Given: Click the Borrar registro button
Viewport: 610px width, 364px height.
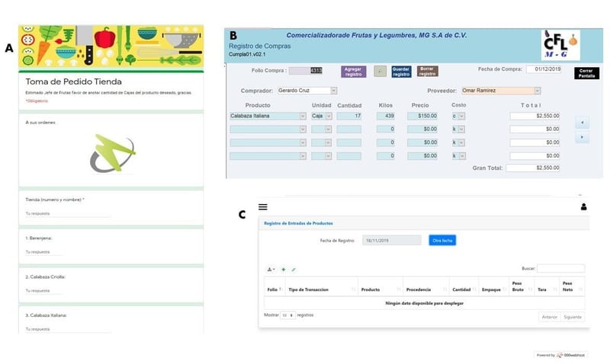Looking at the screenshot, I should pos(427,71).
